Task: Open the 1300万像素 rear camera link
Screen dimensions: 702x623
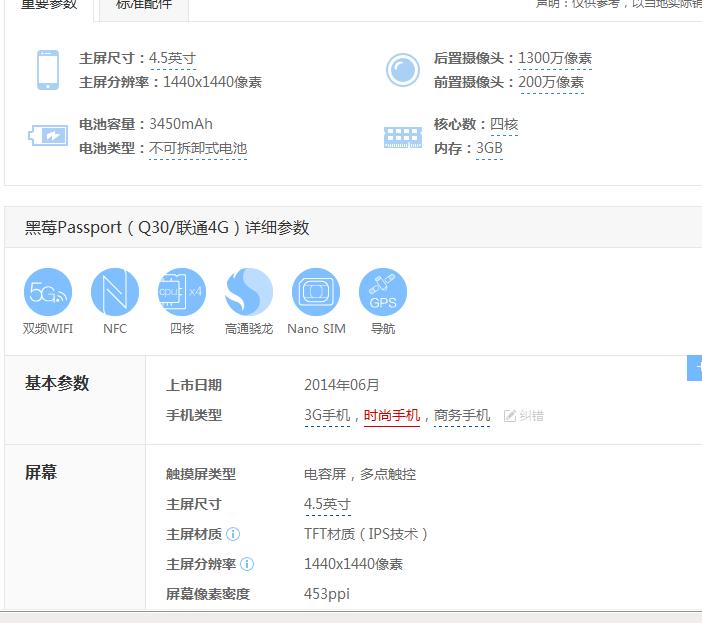Action: (555, 58)
